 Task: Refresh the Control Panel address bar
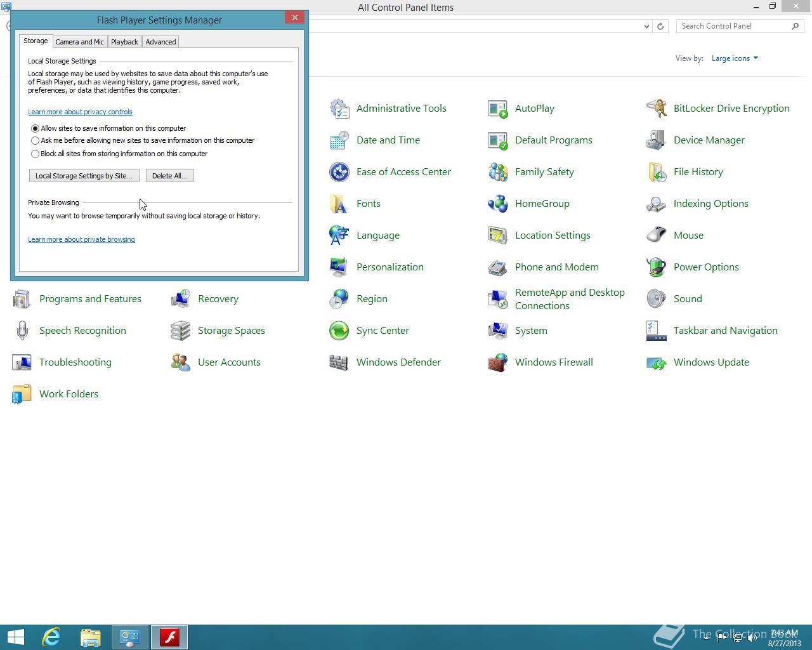click(660, 26)
